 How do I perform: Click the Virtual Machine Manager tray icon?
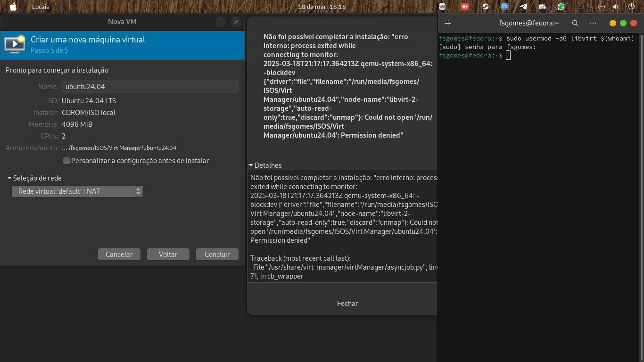click(x=442, y=7)
